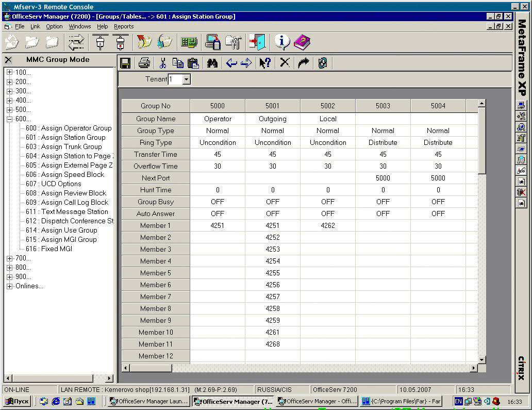The width and height of the screenshot is (532, 410).
Task: Select 603 : Assign Trunk Group
Action: 64,146
